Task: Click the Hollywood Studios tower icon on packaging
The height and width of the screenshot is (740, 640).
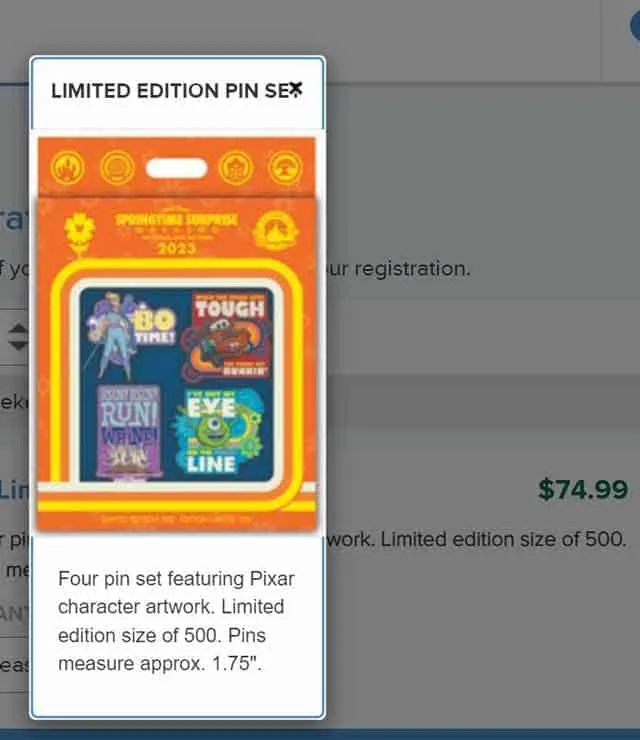Action: click(x=236, y=168)
